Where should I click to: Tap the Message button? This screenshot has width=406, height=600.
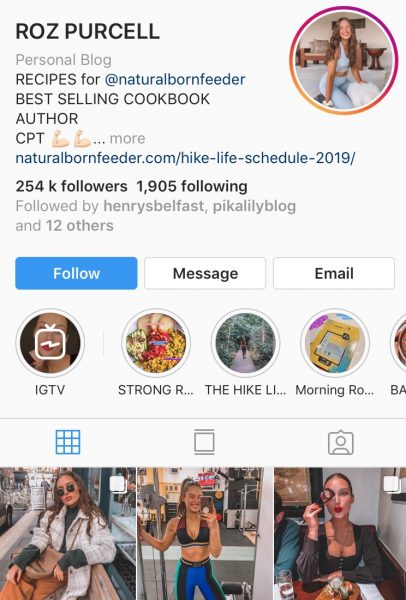[x=205, y=273]
